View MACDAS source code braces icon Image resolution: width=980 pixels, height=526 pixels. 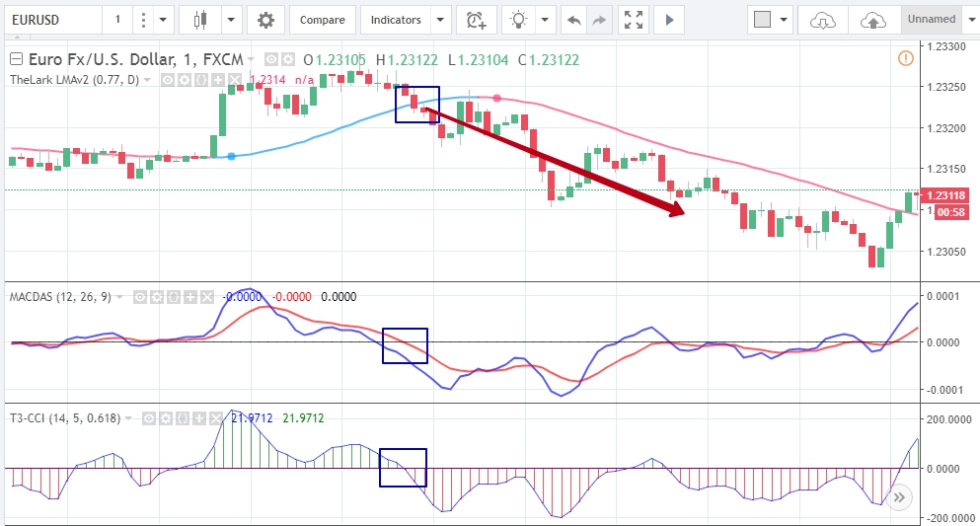(174, 297)
